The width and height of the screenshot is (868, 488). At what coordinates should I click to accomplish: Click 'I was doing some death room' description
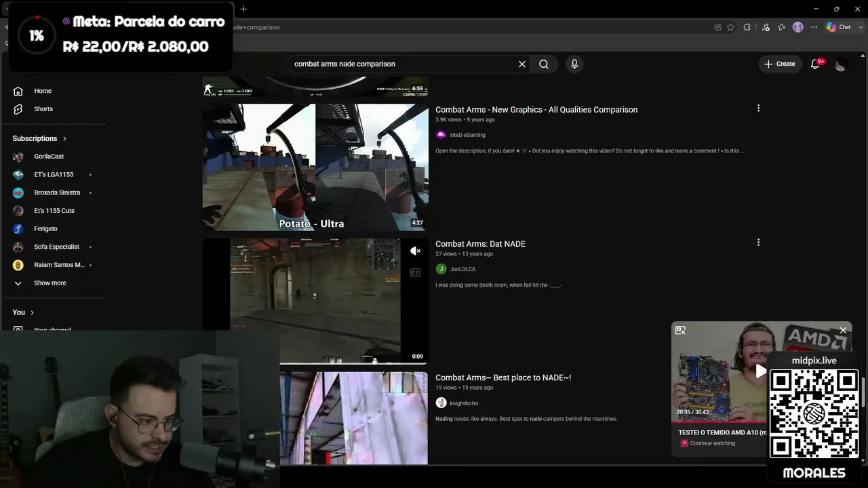coord(498,285)
